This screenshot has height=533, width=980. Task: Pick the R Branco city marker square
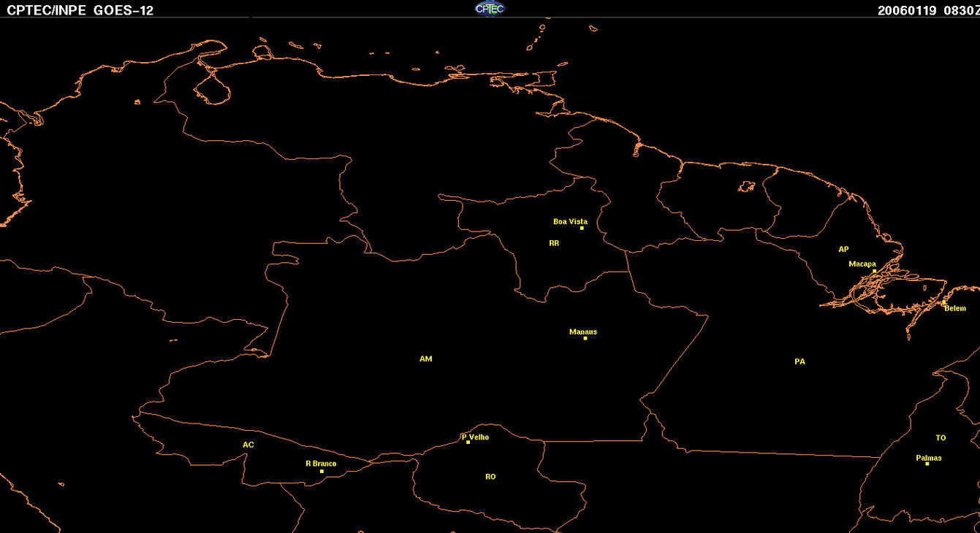click(x=322, y=471)
